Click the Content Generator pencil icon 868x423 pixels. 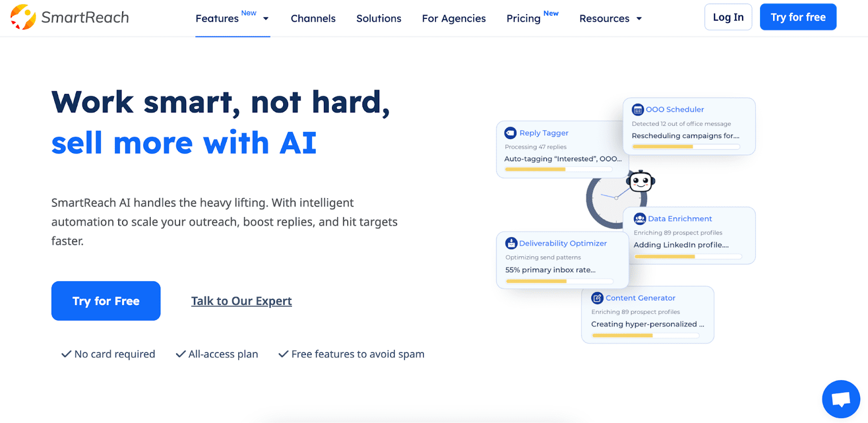pyautogui.click(x=597, y=298)
